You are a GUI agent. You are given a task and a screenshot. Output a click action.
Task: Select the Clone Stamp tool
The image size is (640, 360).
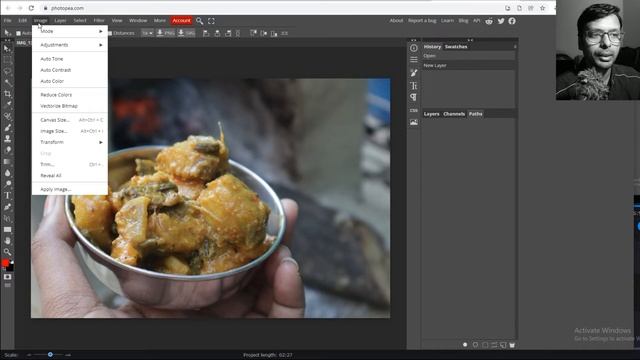(x=7, y=139)
